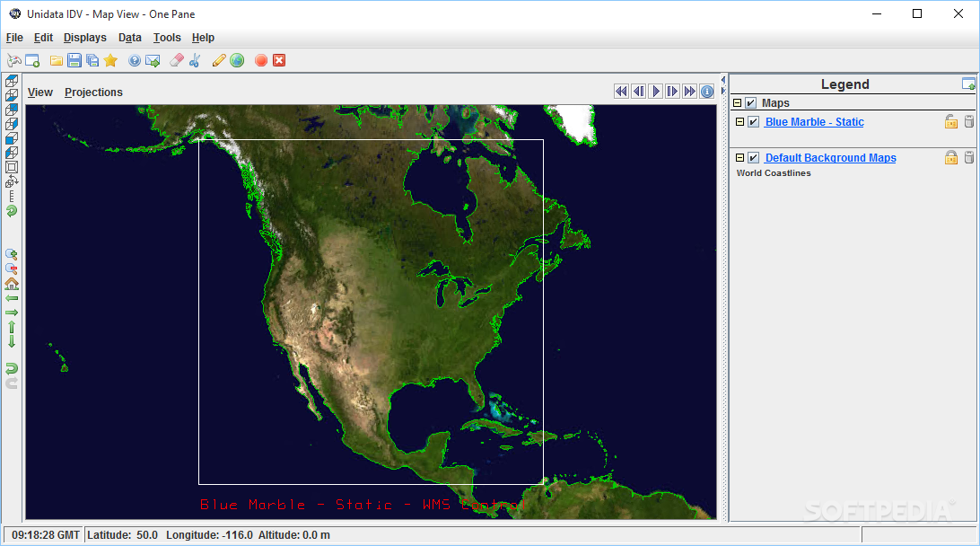Open the File menu
Screen dimensions: 980x546
[x=14, y=38]
